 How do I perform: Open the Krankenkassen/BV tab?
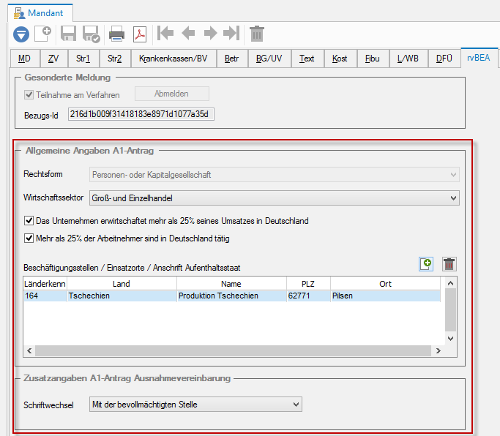pyautogui.click(x=174, y=59)
